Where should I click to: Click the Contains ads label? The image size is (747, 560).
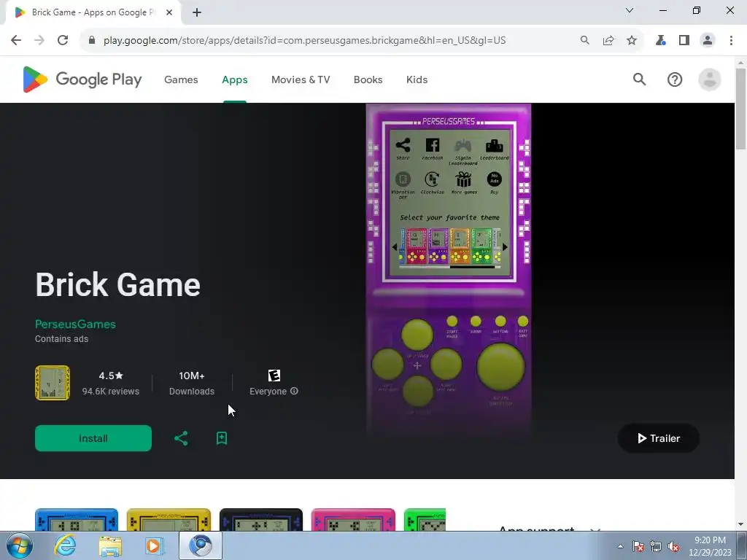coord(61,339)
